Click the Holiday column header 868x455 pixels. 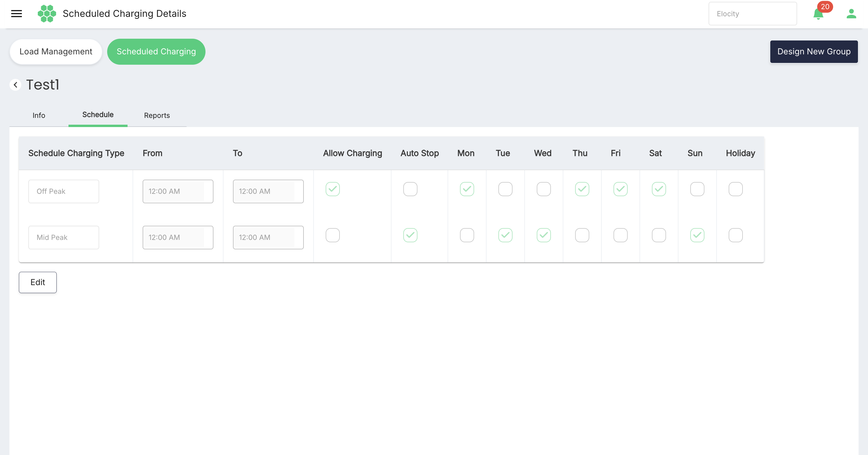740,153
